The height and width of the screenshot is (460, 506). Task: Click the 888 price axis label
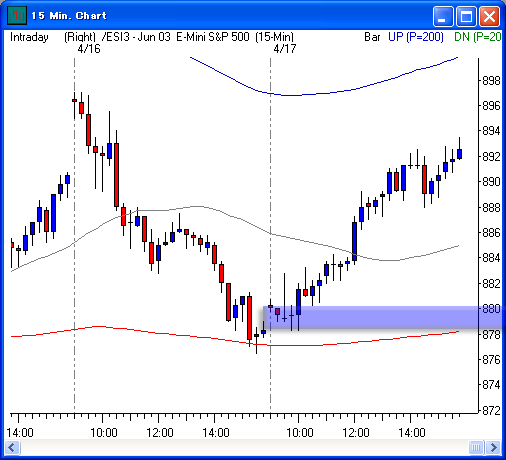click(491, 208)
